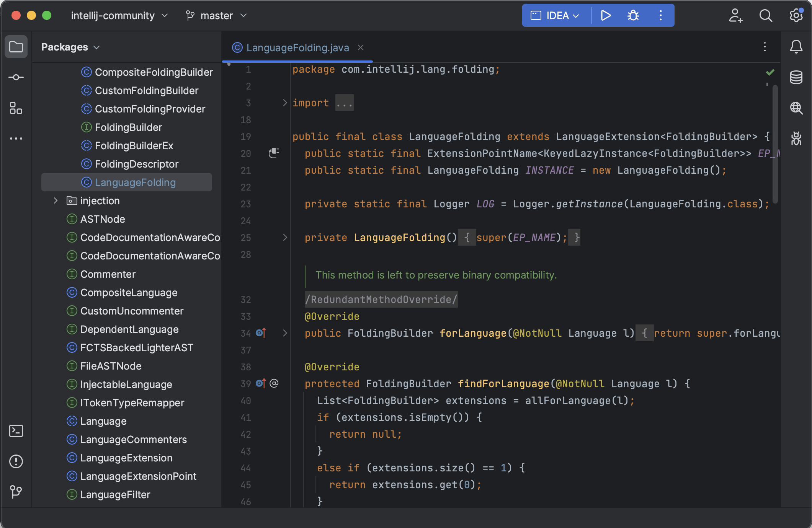812x528 pixels.
Task: Select CompositeLanguage in the tree
Action: (x=129, y=292)
